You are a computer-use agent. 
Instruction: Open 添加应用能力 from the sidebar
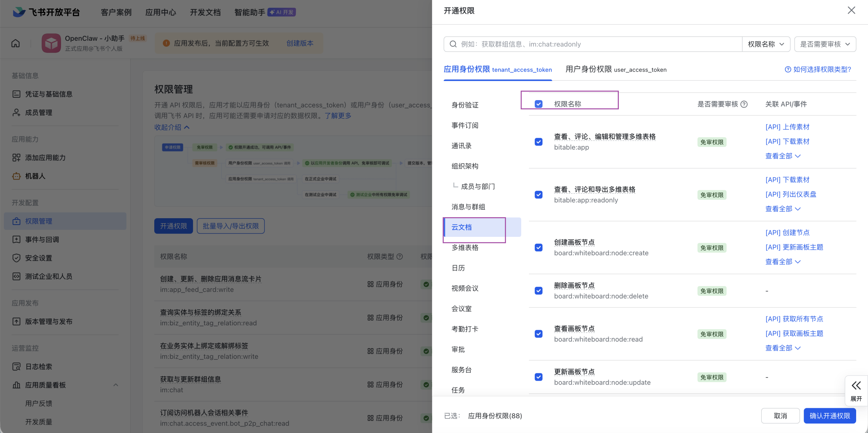click(46, 157)
